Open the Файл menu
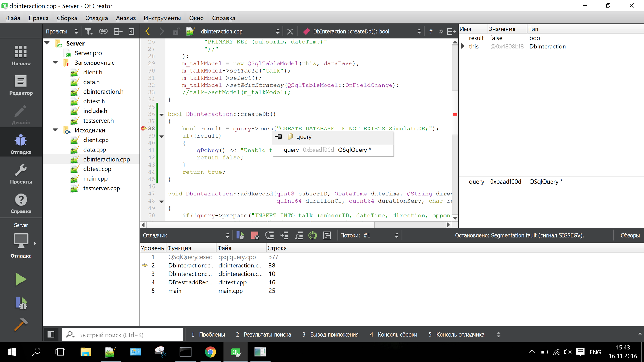Viewport: 644px width, 362px height. (x=13, y=18)
